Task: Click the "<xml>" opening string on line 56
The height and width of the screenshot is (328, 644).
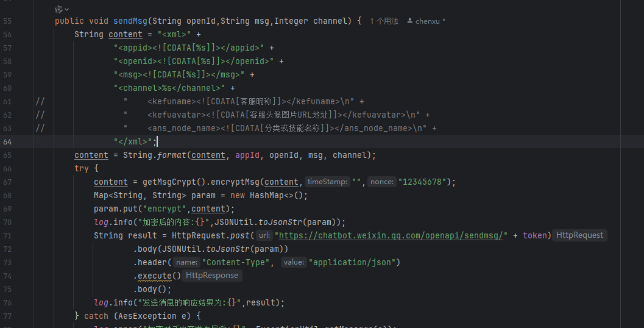Action: (x=174, y=35)
